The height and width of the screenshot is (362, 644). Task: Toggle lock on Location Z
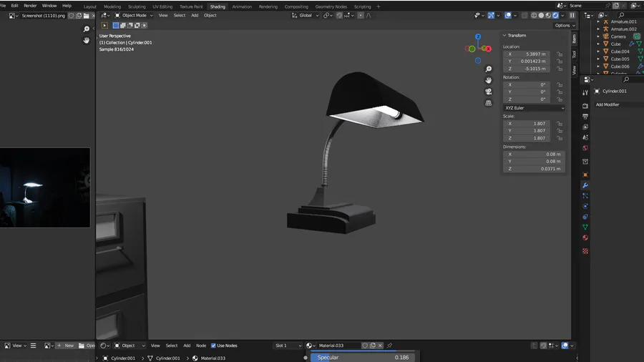click(560, 69)
